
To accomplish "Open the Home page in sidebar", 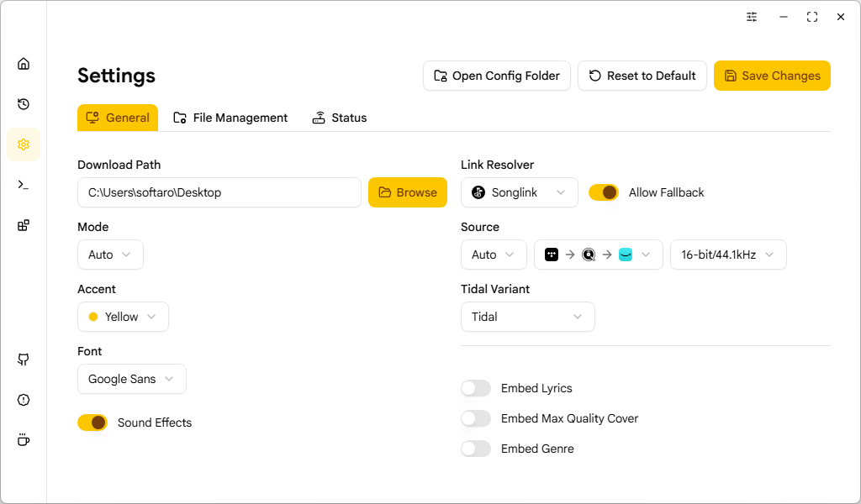I will point(24,64).
